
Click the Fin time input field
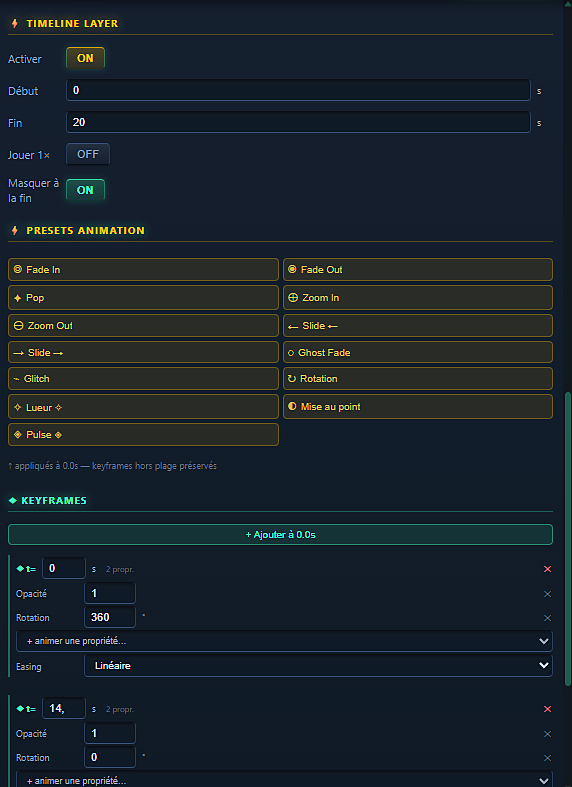pyautogui.click(x=298, y=122)
